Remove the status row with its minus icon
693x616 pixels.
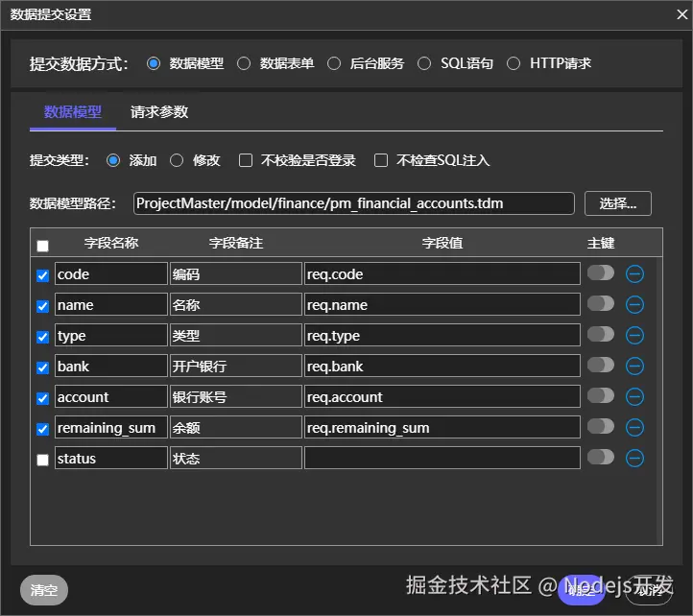pyautogui.click(x=634, y=459)
